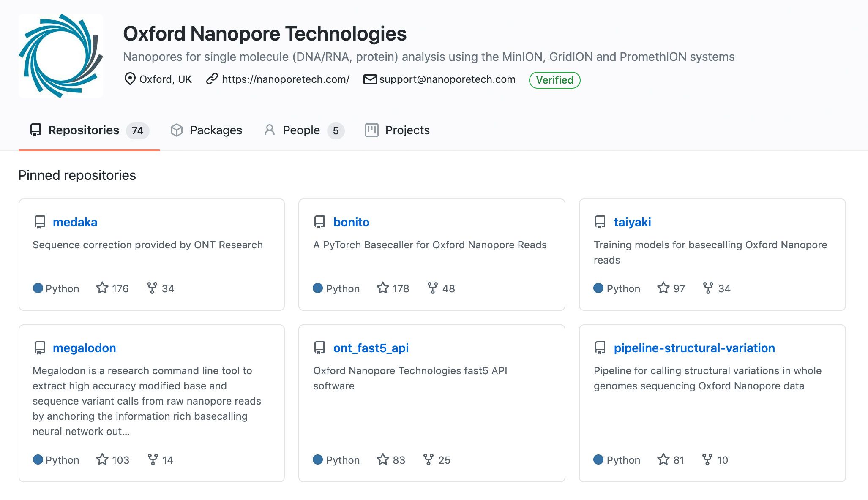868x500 pixels.
Task: Switch to the Repositories tab
Action: click(x=83, y=130)
